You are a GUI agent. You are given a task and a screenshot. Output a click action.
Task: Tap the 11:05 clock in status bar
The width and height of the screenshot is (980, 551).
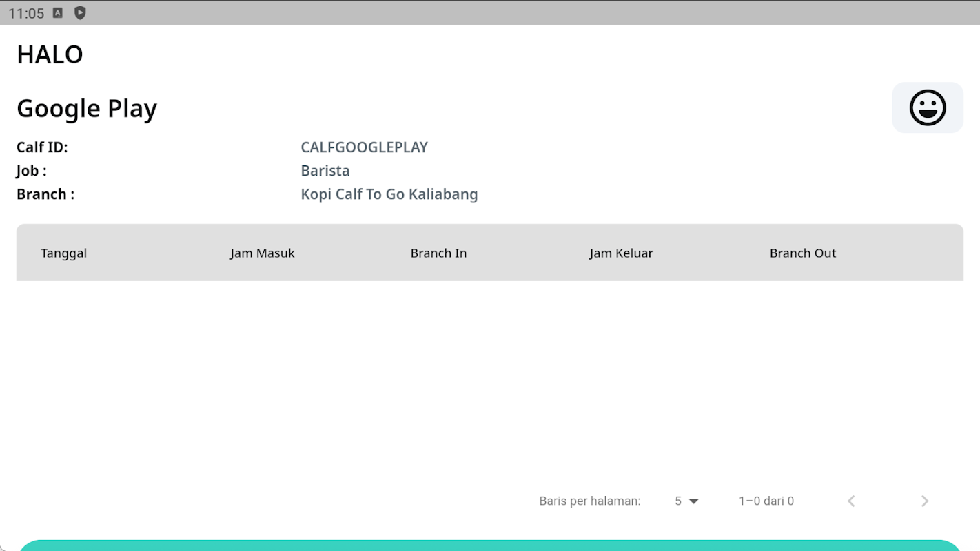point(26,13)
